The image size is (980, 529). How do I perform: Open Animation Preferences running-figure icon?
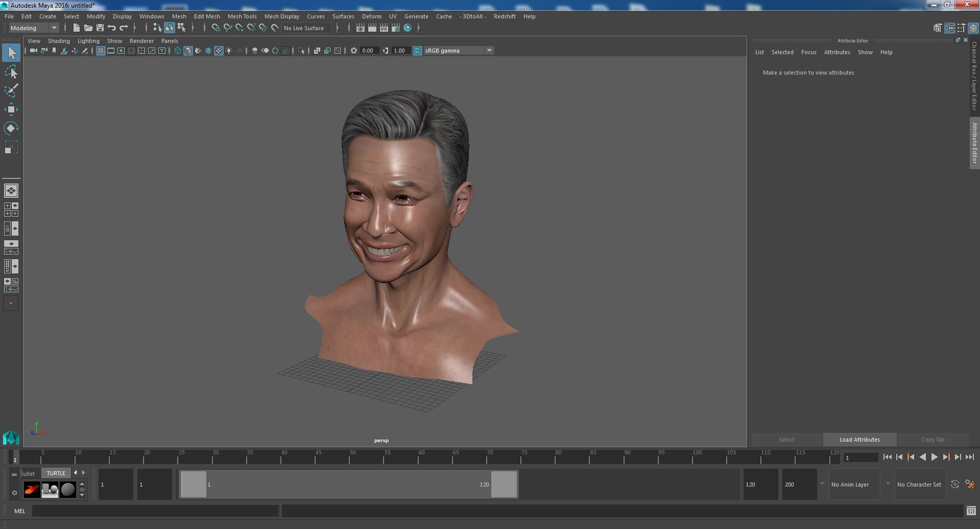click(970, 484)
